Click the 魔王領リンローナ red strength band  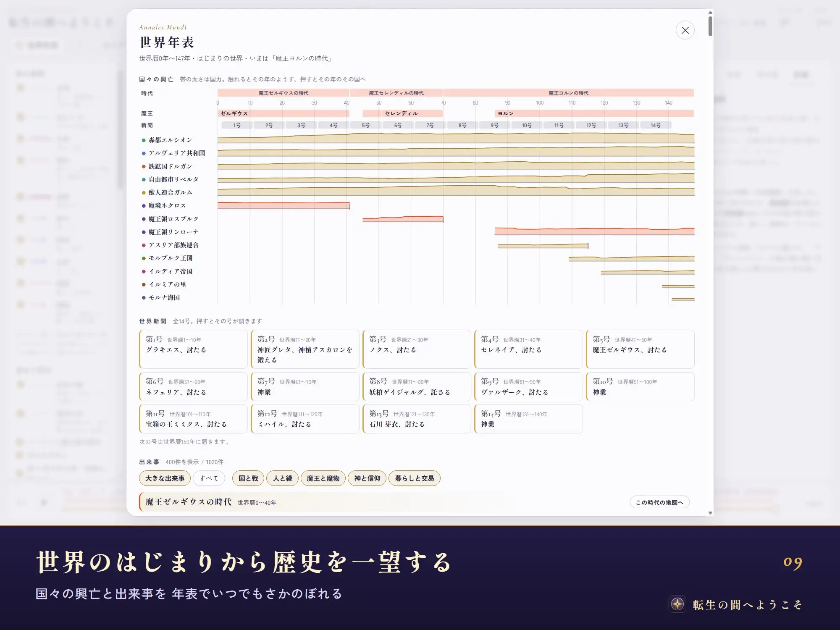594,231
